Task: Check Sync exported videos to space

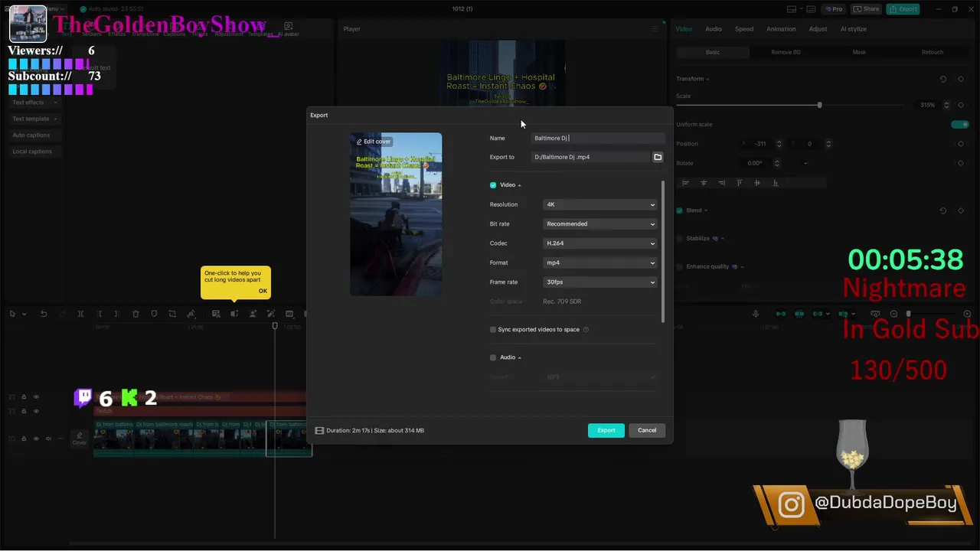Action: click(x=493, y=330)
